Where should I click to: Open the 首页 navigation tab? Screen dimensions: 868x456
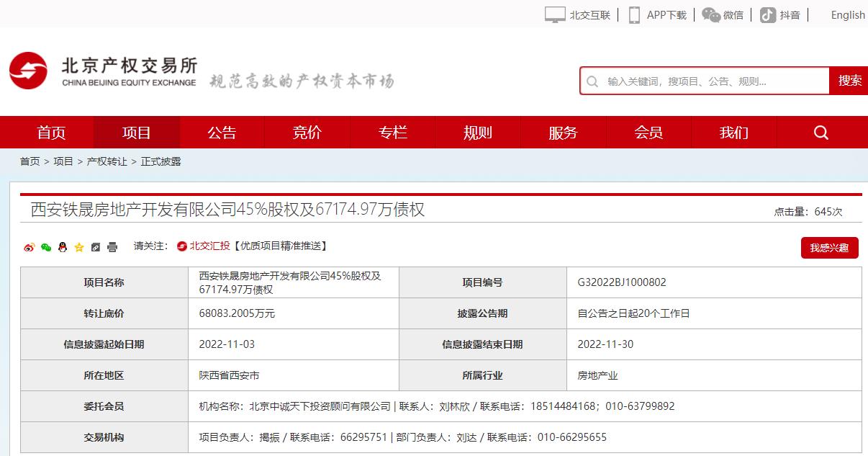coord(51,133)
